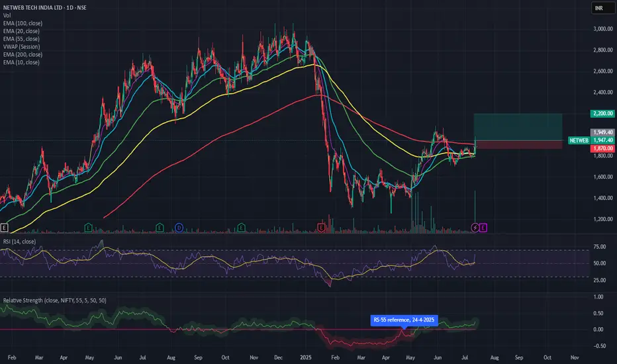The width and height of the screenshot is (617, 364).
Task: Select the EMA (200, close) legend
Action: (x=23, y=55)
